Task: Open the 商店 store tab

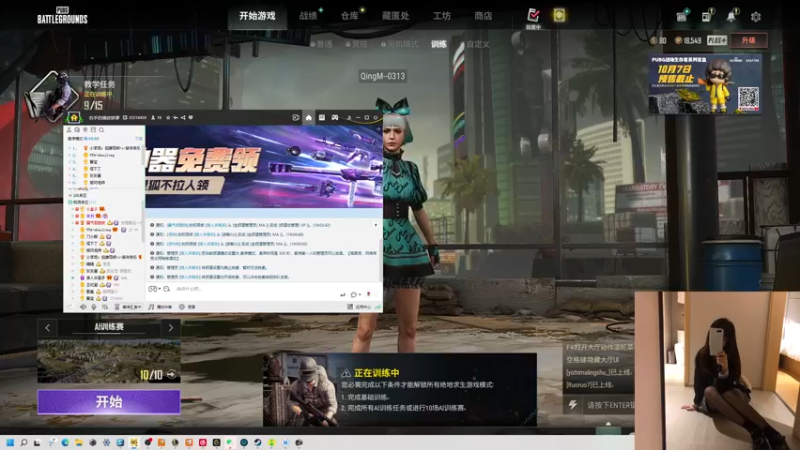Action: pyautogui.click(x=483, y=16)
